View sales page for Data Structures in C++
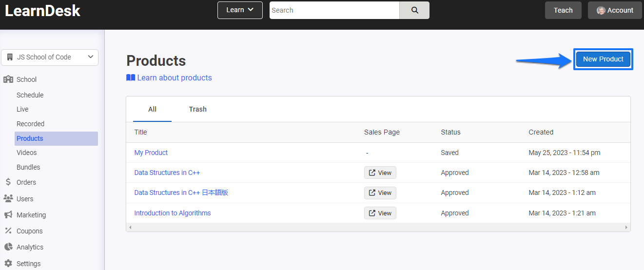The image size is (644, 270). pos(380,173)
